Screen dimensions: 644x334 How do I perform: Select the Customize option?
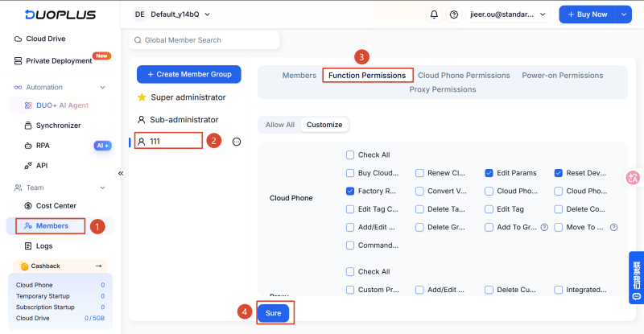(324, 125)
